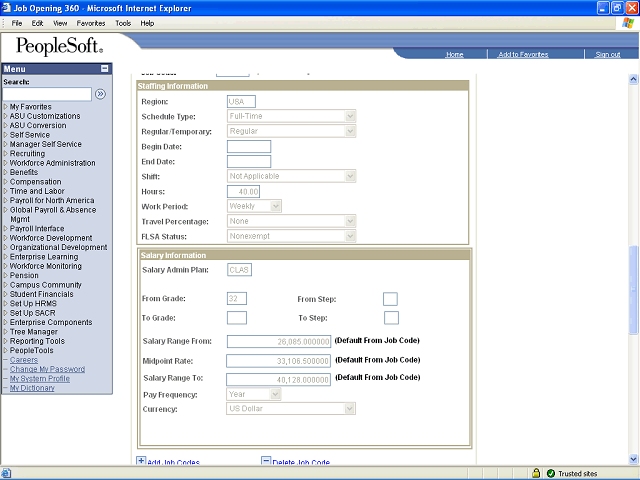The height and width of the screenshot is (480, 640).
Task: Expand Workforce Administration in menu
Action: (53, 163)
